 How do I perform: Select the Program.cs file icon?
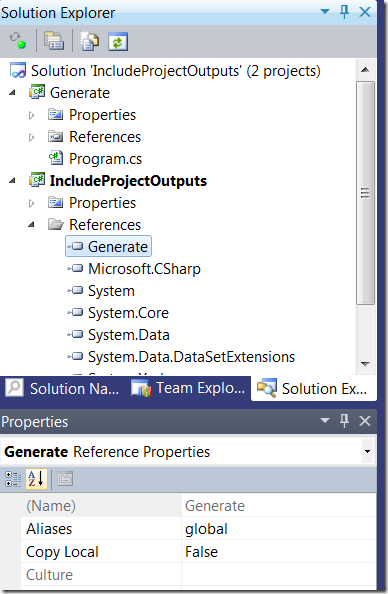[x=56, y=158]
